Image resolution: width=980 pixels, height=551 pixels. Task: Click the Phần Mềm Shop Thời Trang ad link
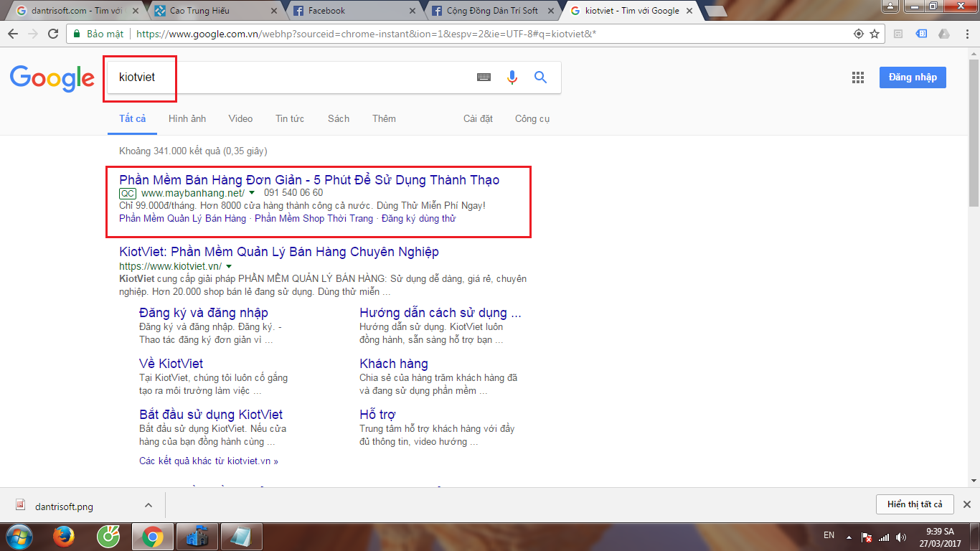point(314,218)
